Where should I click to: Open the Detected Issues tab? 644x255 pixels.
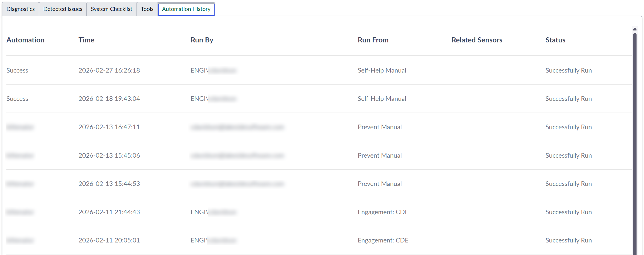tap(63, 9)
